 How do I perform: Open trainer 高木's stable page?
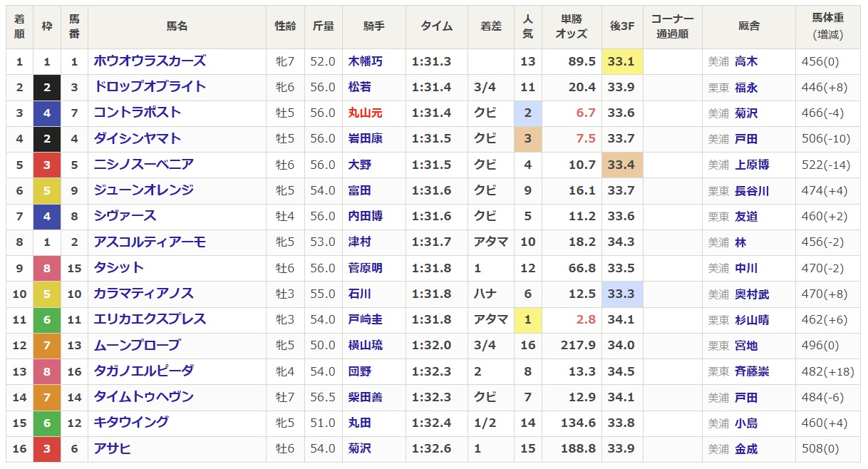(746, 61)
